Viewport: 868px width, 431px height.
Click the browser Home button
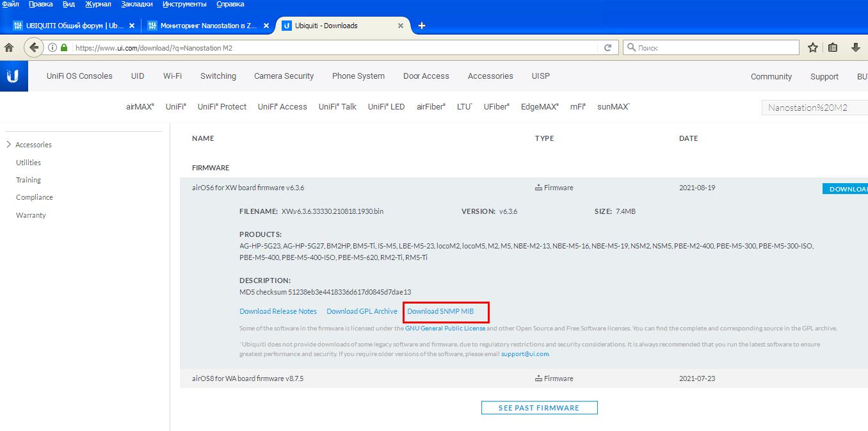9,47
